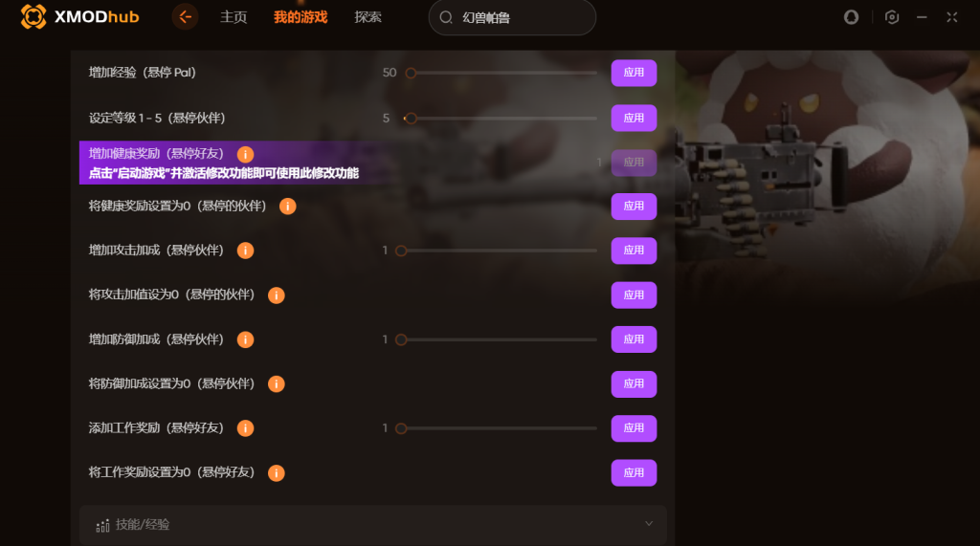Click info icon beside 添加工作奖励
Image resolution: width=980 pixels, height=546 pixels.
[245, 428]
